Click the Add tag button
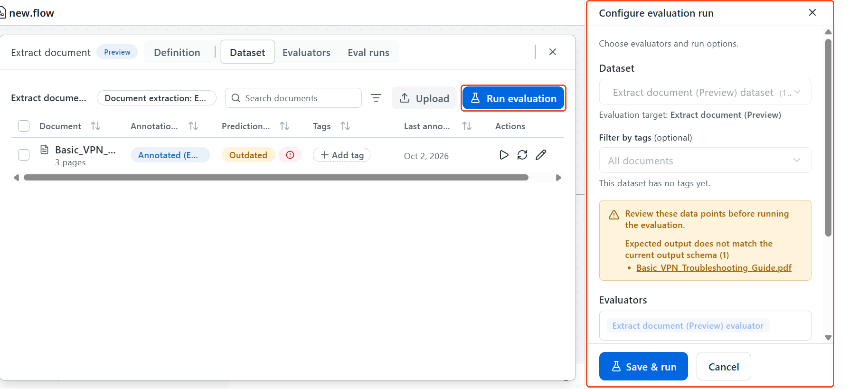The image size is (868, 389). [341, 155]
